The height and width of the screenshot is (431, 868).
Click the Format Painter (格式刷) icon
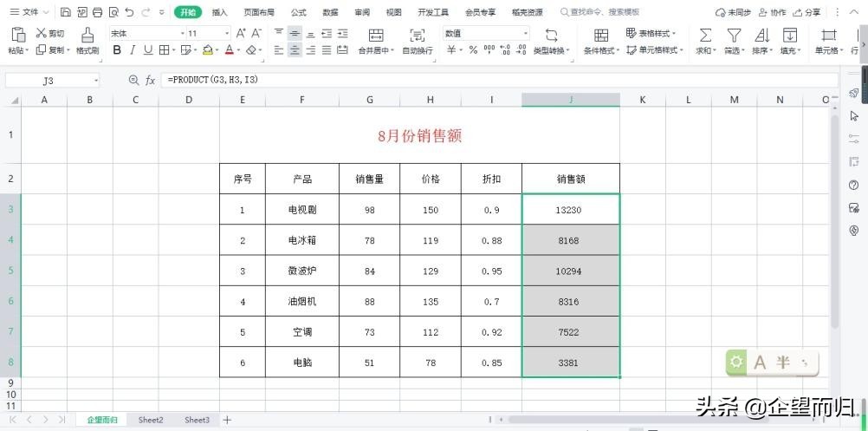click(87, 35)
